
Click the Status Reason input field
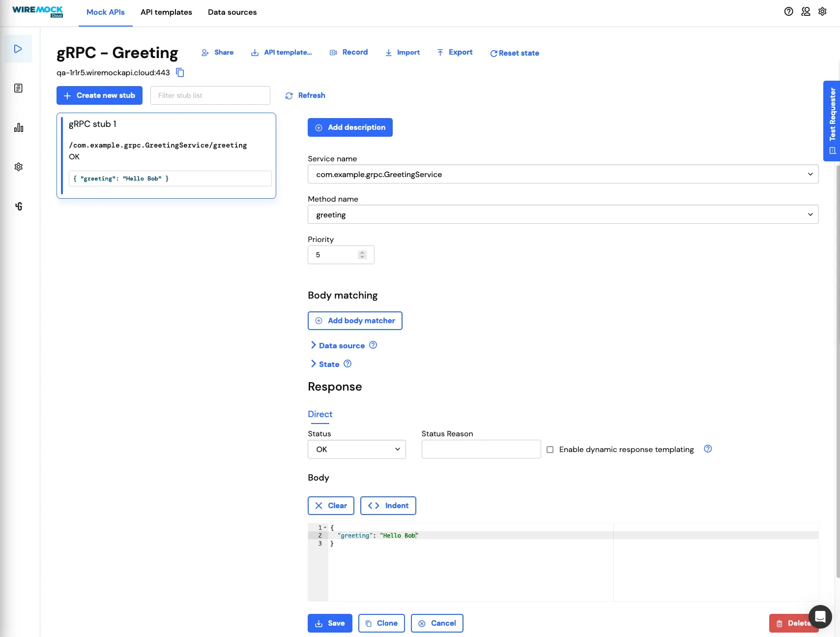(481, 449)
